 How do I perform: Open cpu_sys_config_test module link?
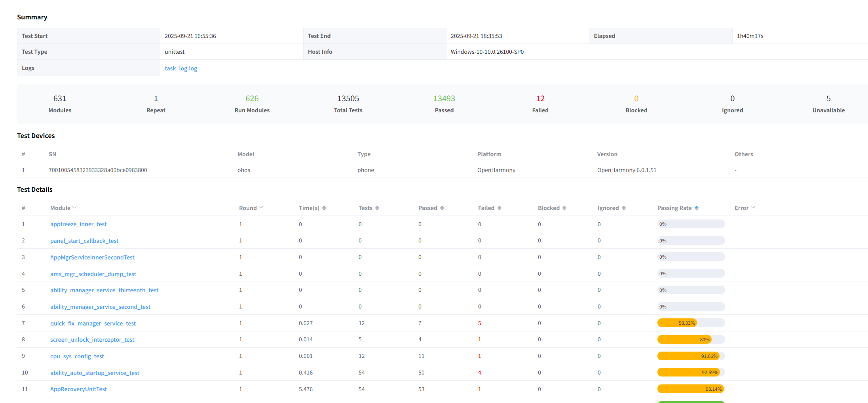[77, 356]
